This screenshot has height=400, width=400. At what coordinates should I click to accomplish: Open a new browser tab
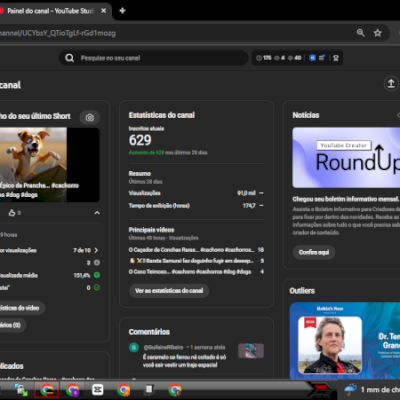pyautogui.click(x=122, y=11)
